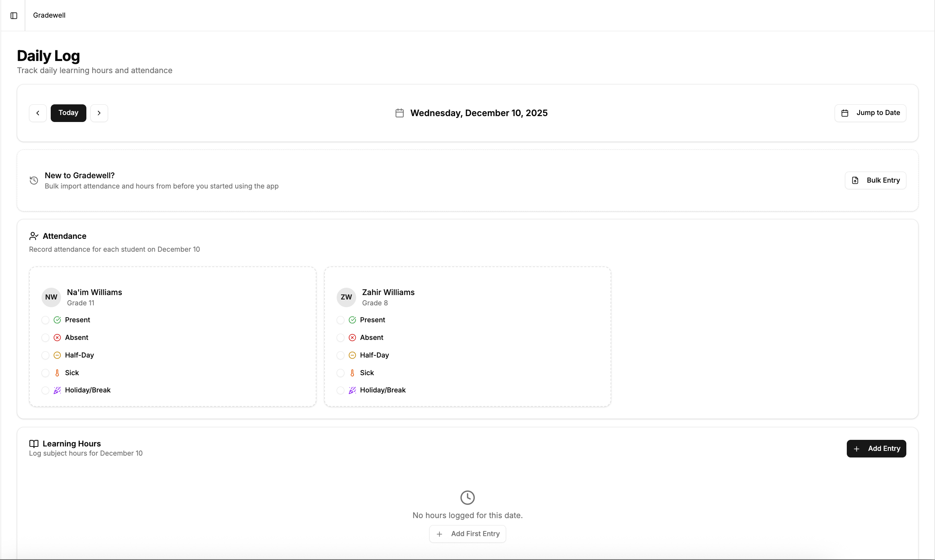The height and width of the screenshot is (560, 935).
Task: Click the clock icon in the empty hours area
Action: pyautogui.click(x=467, y=498)
